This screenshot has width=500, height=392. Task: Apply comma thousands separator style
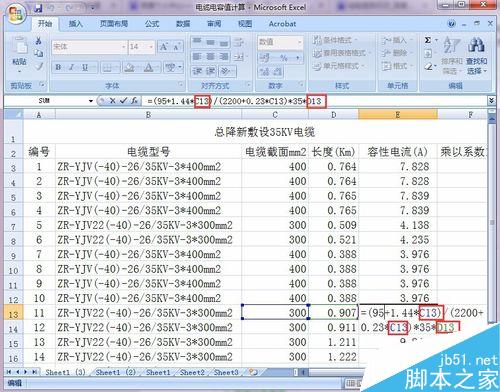[x=297, y=58]
